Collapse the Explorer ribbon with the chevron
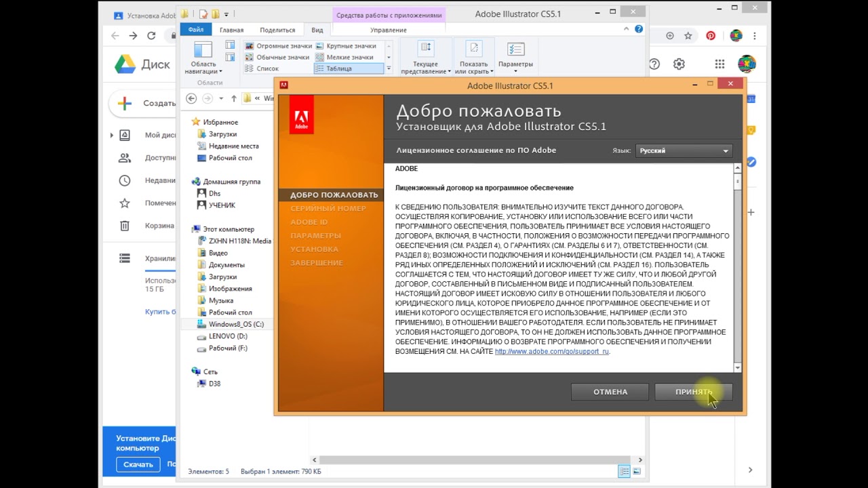Viewport: 868px width, 488px height. (x=627, y=29)
